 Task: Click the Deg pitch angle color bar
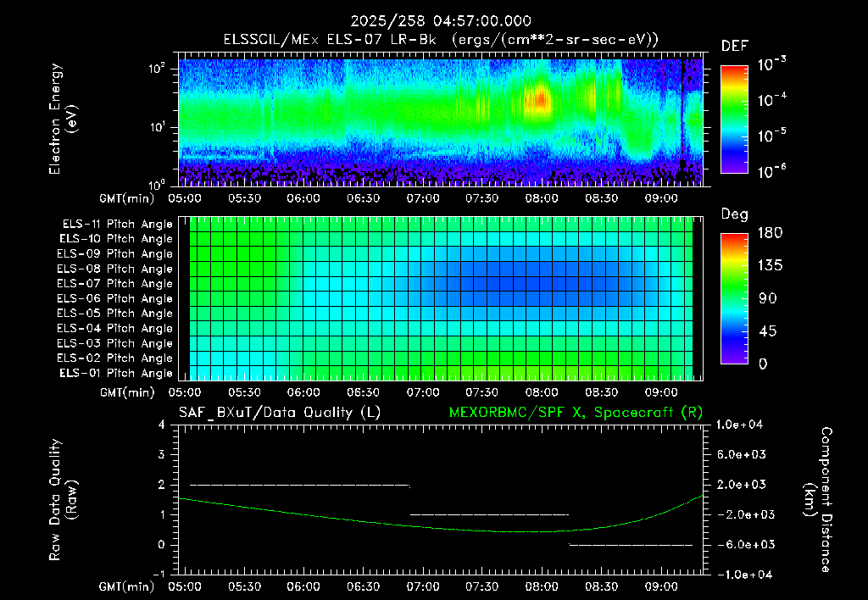pos(734,298)
